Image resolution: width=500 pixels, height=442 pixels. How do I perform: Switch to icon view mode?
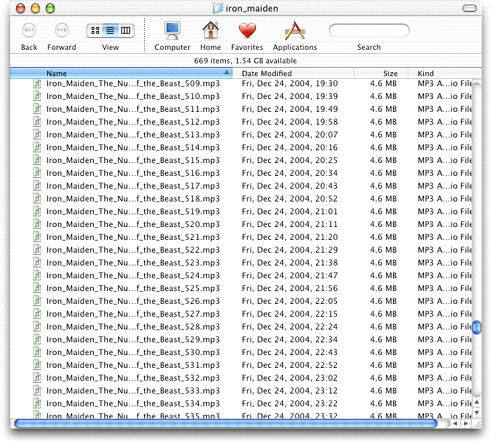(x=95, y=31)
